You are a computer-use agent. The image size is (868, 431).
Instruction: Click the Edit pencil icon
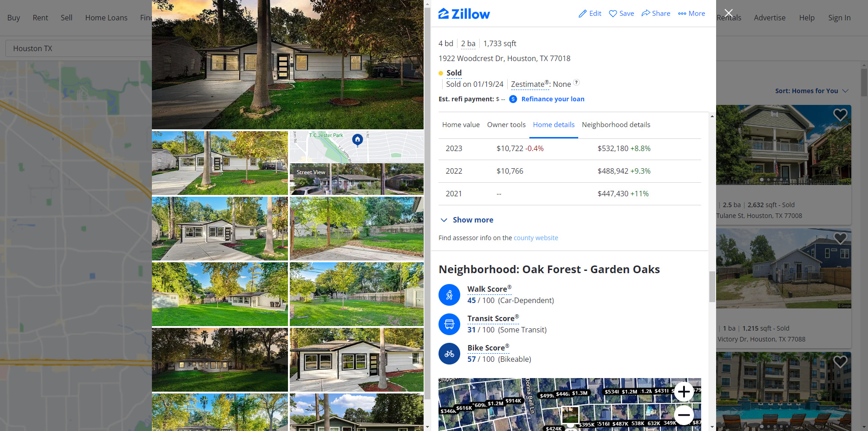pos(583,14)
